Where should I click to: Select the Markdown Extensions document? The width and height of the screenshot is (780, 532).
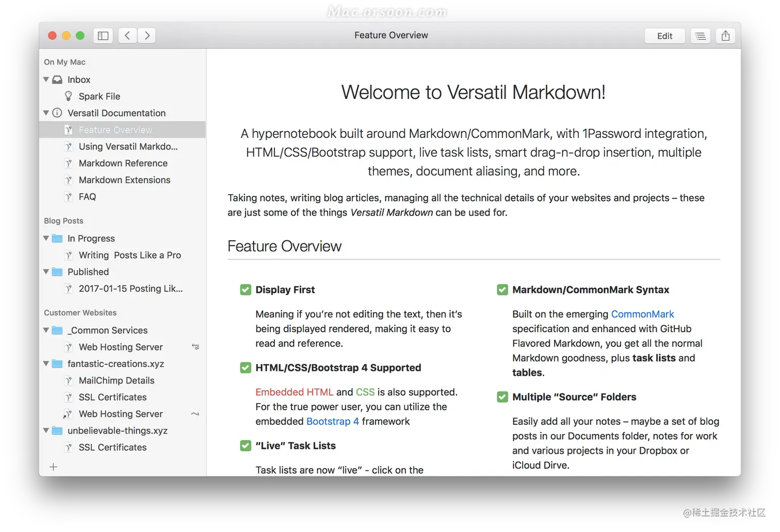tap(123, 180)
